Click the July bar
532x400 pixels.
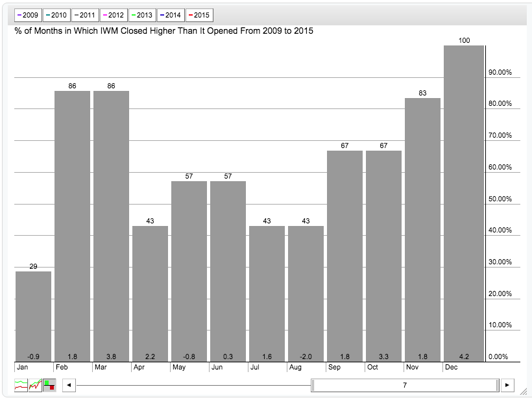pos(267,294)
